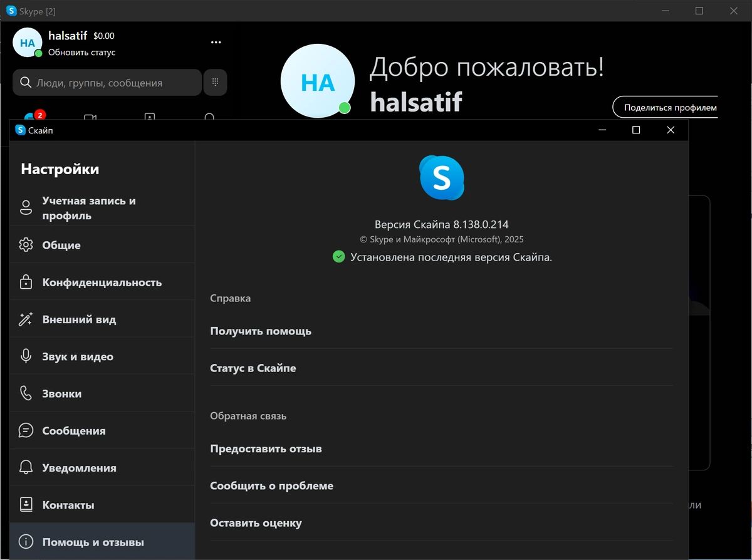
Task: Go to 'Контакты' settings
Action: click(102, 504)
